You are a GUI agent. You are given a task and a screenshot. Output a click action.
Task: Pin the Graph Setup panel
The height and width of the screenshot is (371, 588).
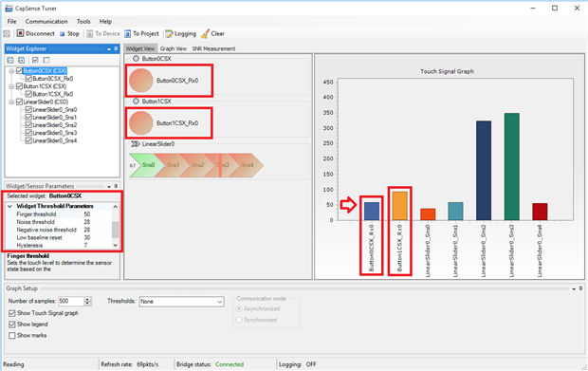580,288
